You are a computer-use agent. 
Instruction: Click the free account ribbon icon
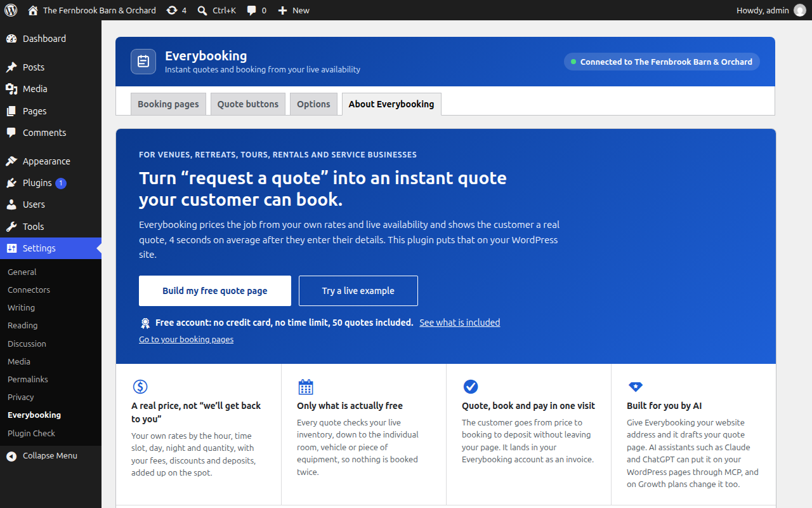145,323
